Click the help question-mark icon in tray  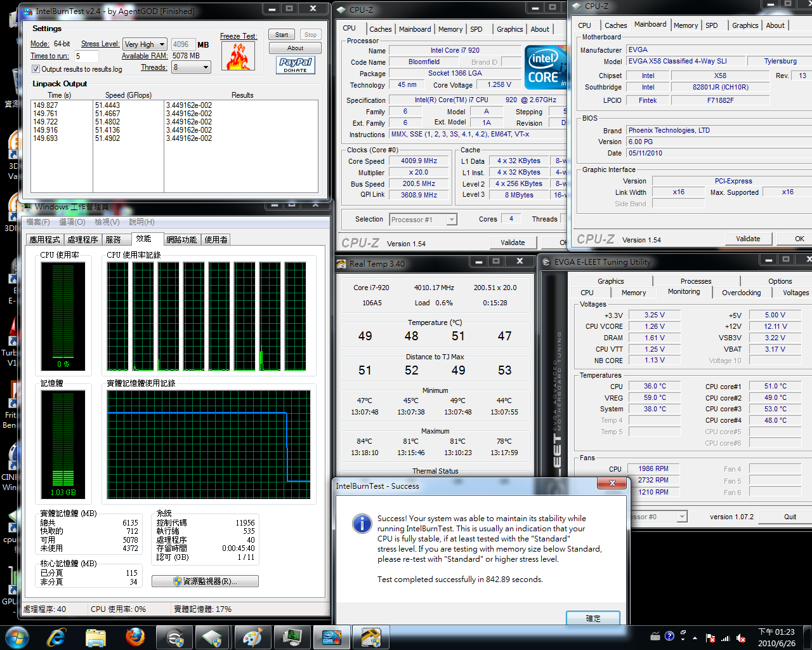click(x=669, y=636)
